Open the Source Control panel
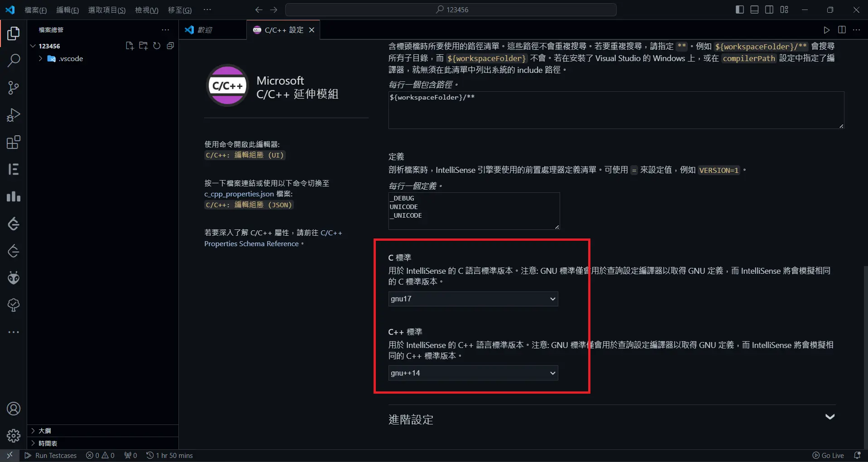Screen dimensions: 868x462 coord(13,87)
